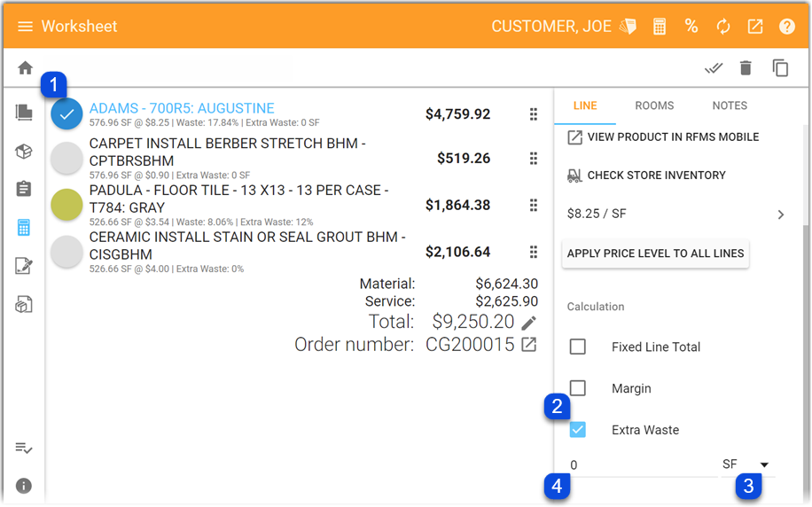Click the refresh sync icon
Viewport: 812px width, 507px height.
pyautogui.click(x=723, y=27)
